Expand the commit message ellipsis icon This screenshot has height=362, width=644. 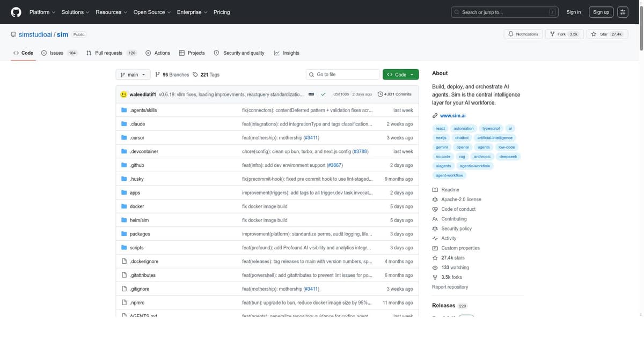(x=311, y=94)
